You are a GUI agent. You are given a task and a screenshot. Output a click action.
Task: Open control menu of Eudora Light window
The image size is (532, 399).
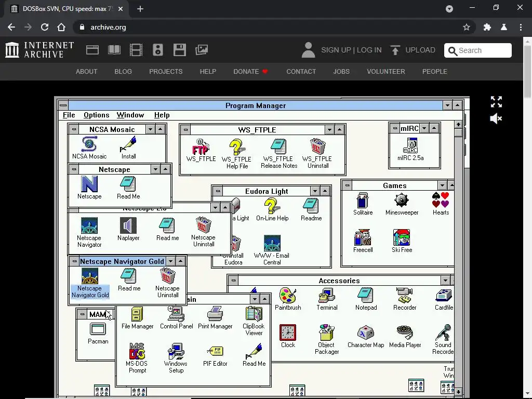coord(218,191)
